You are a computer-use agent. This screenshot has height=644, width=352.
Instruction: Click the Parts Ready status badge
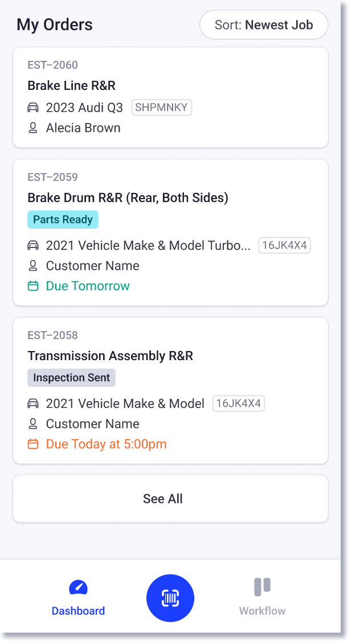63,219
